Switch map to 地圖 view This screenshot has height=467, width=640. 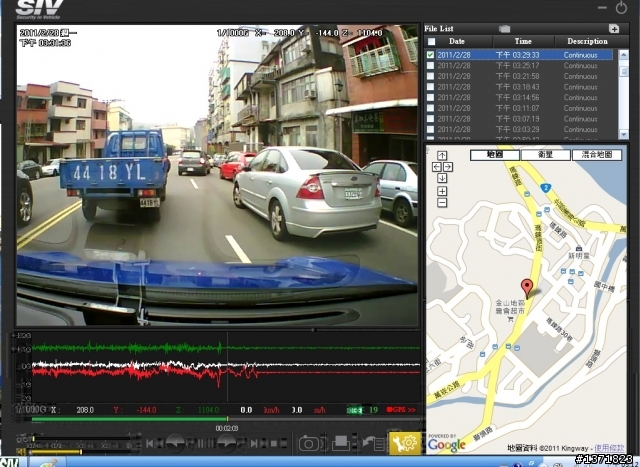pyautogui.click(x=495, y=155)
